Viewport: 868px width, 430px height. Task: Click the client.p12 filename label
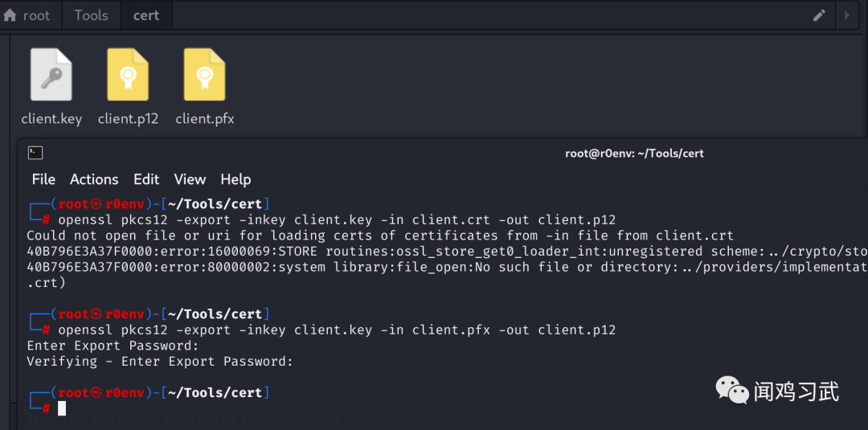[128, 119]
